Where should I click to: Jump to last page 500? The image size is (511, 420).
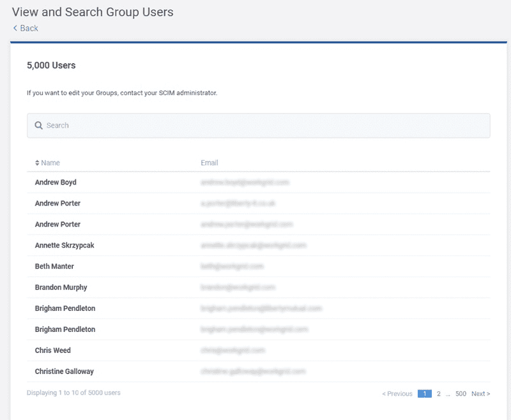(461, 394)
